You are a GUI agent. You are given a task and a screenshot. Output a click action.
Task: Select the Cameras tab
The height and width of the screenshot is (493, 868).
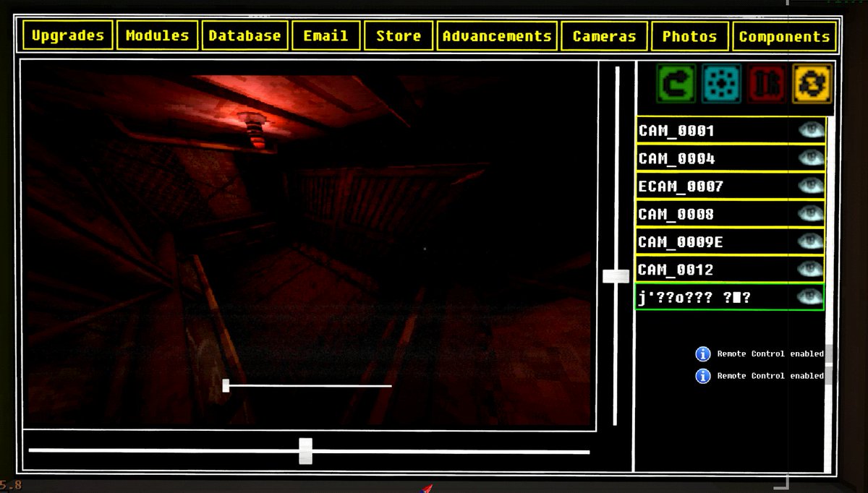point(604,35)
